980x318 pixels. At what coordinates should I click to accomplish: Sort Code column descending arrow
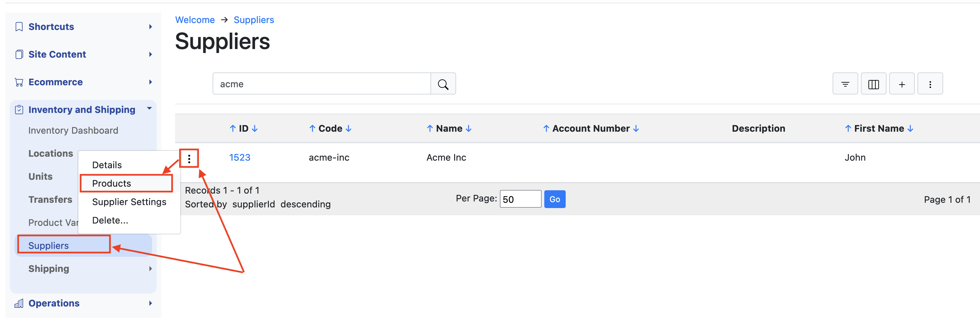pos(348,129)
